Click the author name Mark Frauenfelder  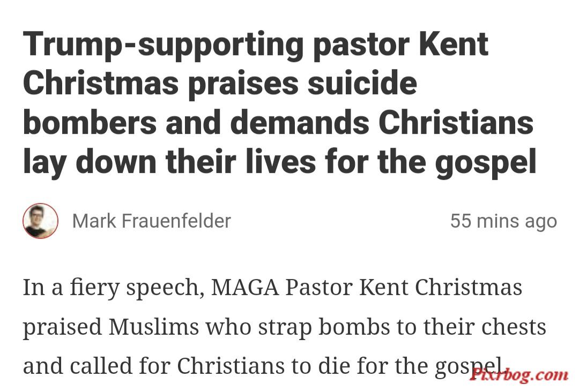click(151, 221)
